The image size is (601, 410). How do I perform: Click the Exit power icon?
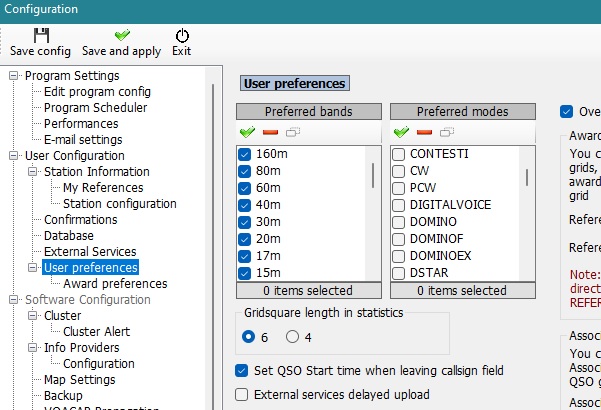point(182,35)
